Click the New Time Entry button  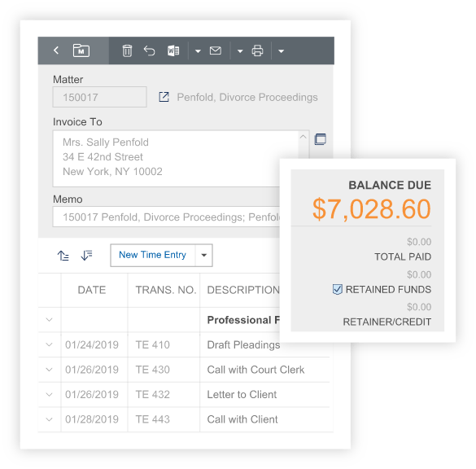coord(153,256)
